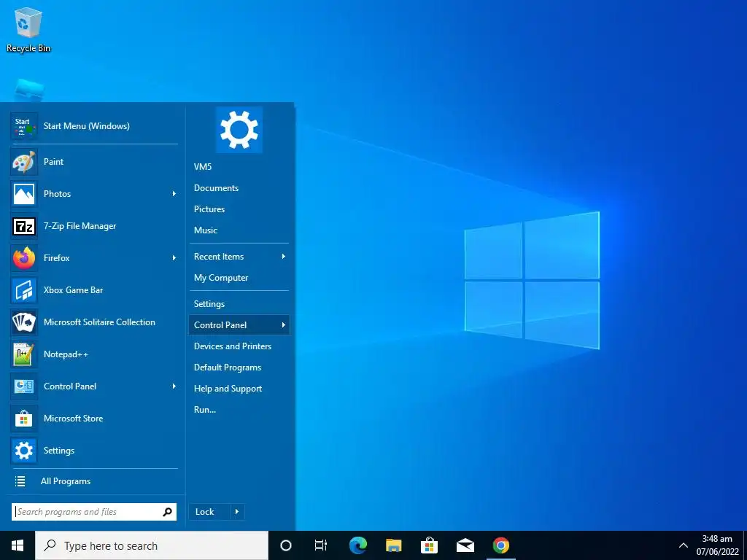The image size is (747, 560).
Task: Open the Settings gear icon in the programs list
Action: tap(24, 451)
